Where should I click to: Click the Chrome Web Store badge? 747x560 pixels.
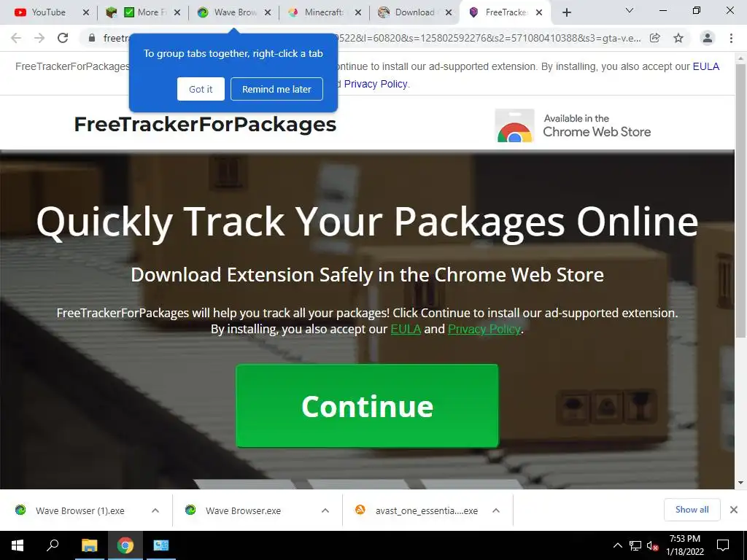[573, 125]
